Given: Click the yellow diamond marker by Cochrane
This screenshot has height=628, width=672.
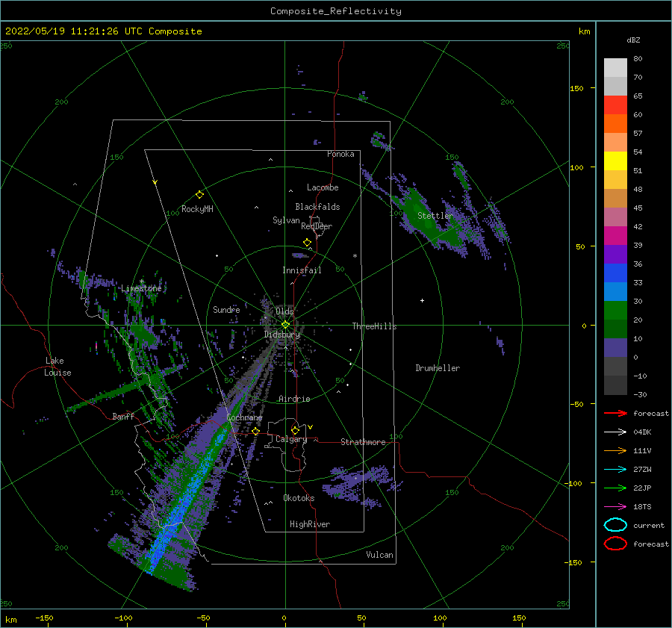Looking at the screenshot, I should tap(256, 431).
